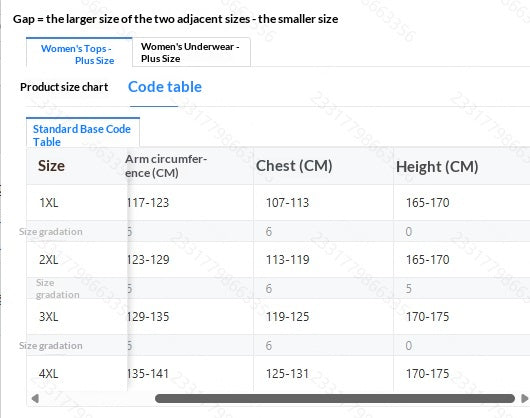Select the 2XL size row

click(278, 260)
